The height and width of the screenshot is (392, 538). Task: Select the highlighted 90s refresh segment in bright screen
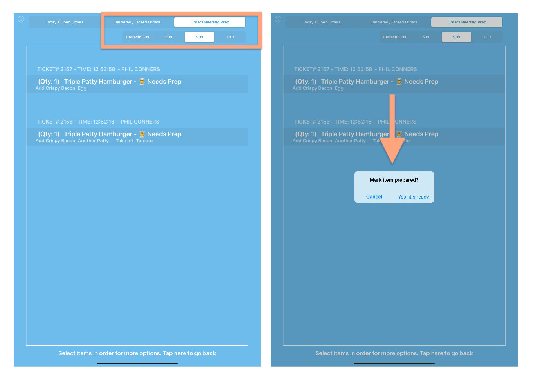pyautogui.click(x=200, y=37)
